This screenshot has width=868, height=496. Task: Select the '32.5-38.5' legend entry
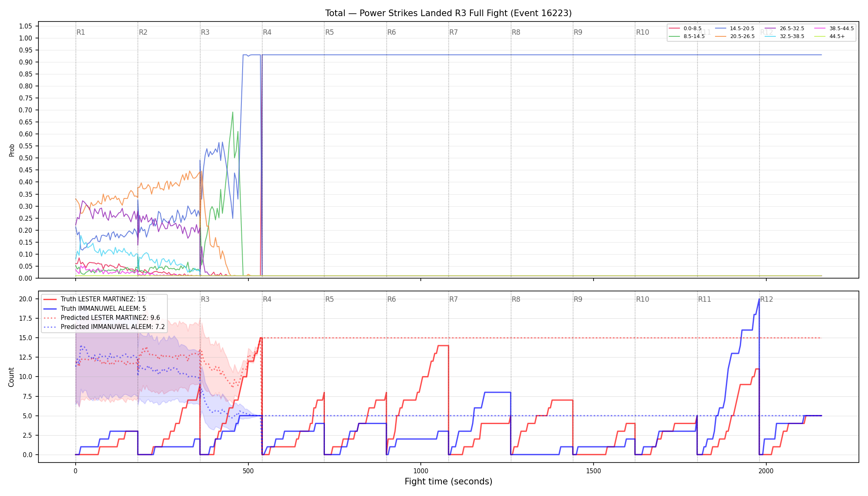pos(785,36)
